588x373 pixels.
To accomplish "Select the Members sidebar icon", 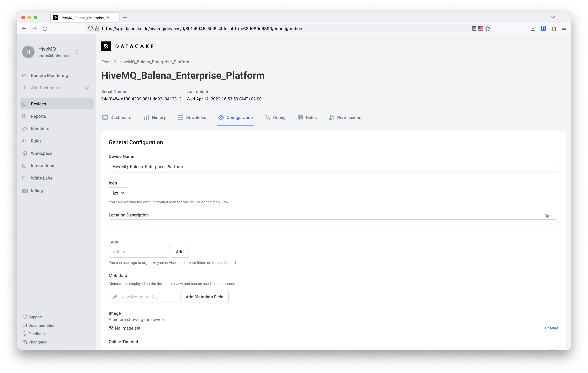I will pyautogui.click(x=24, y=128).
